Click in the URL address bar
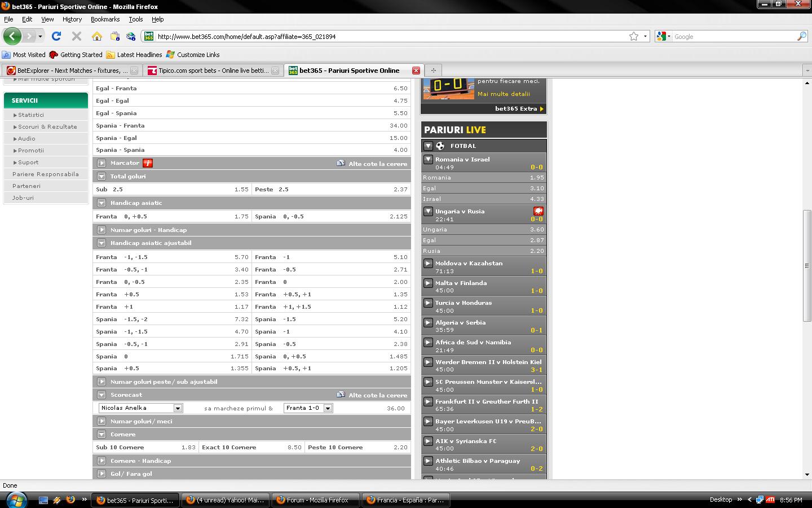Image resolution: width=812 pixels, height=508 pixels. coord(392,36)
